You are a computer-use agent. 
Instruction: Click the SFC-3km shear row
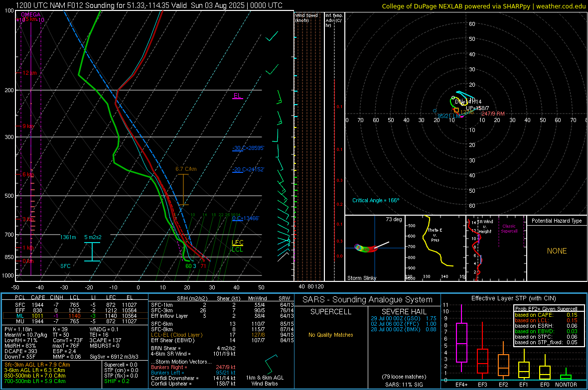222,310
